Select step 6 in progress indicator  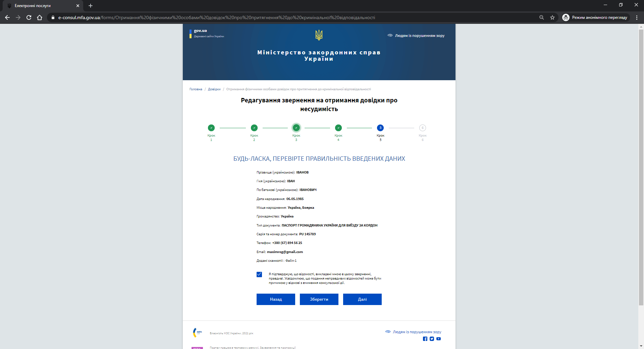pos(423,128)
